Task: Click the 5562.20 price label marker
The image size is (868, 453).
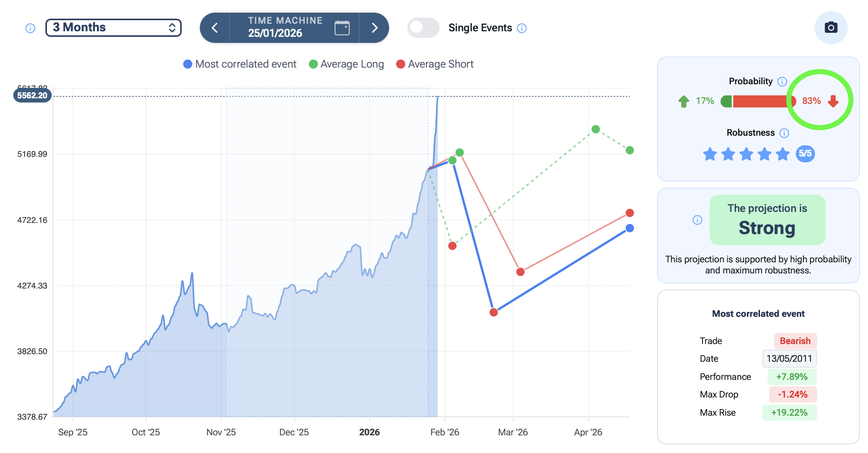Action: pyautogui.click(x=32, y=95)
